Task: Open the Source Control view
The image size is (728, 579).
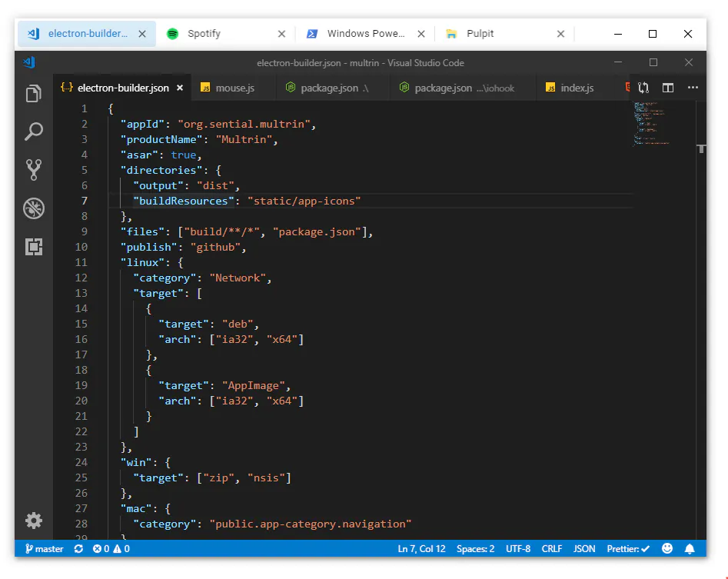Action: (33, 170)
